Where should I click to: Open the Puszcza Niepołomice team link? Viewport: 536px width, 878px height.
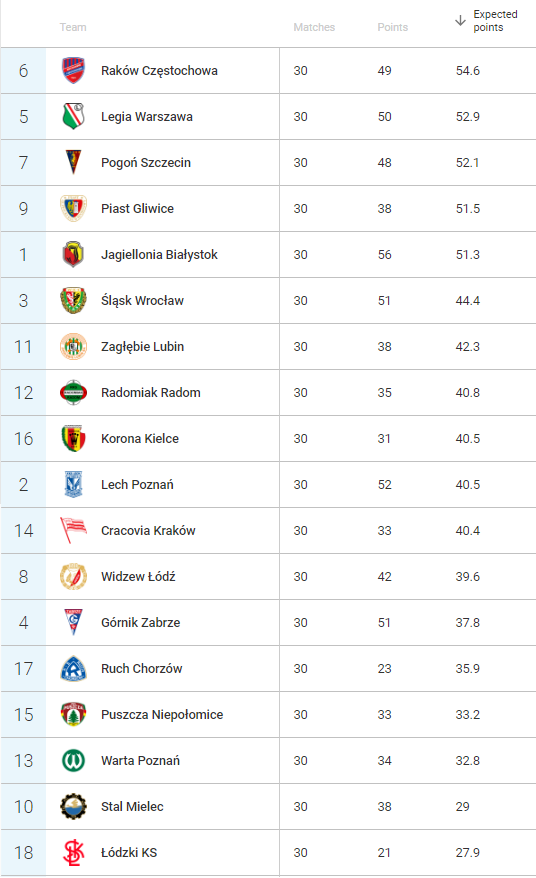tap(162, 714)
